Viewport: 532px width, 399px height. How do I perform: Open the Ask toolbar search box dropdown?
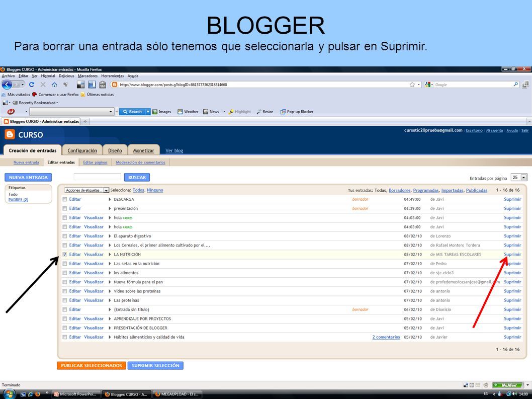(111, 111)
